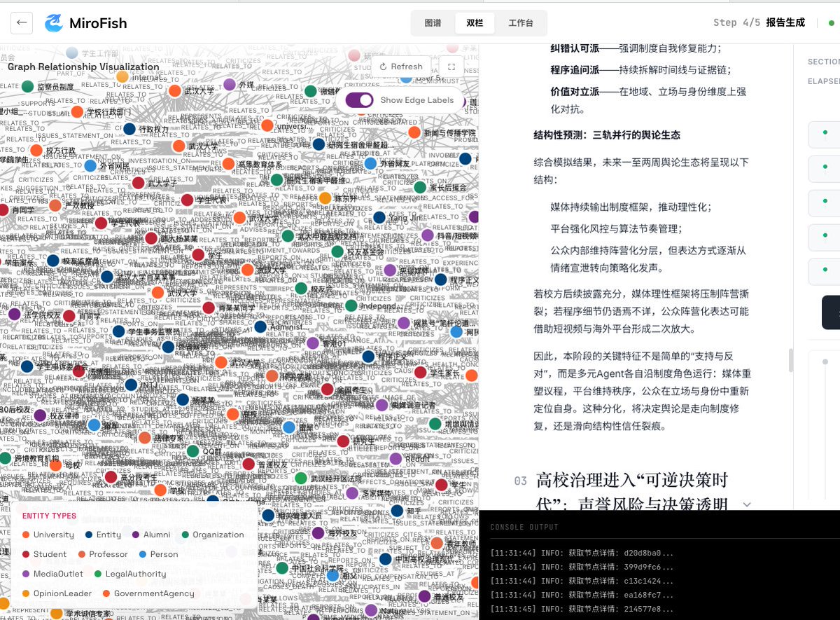840x620 pixels.
Task: Select the 陈东升 graph node
Action: (x=325, y=198)
